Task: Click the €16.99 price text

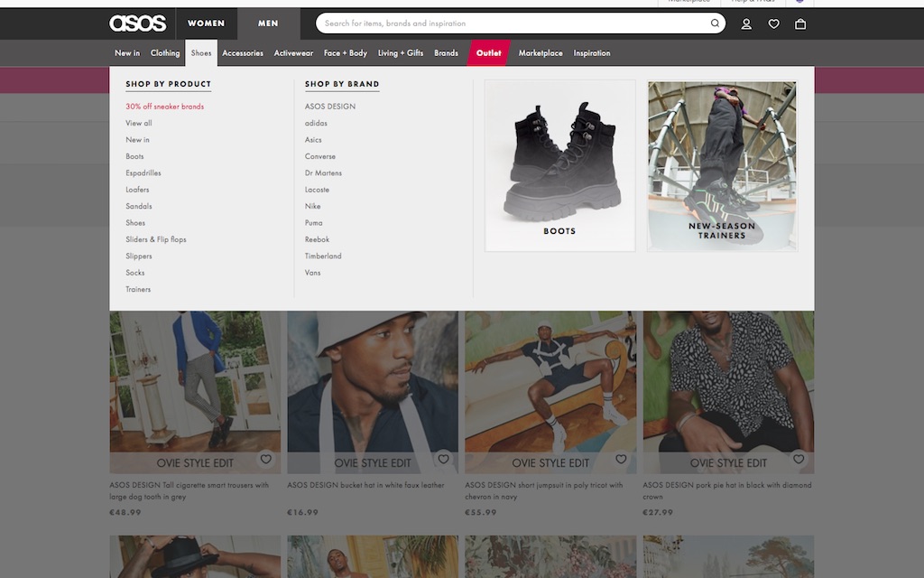Action: (303, 513)
